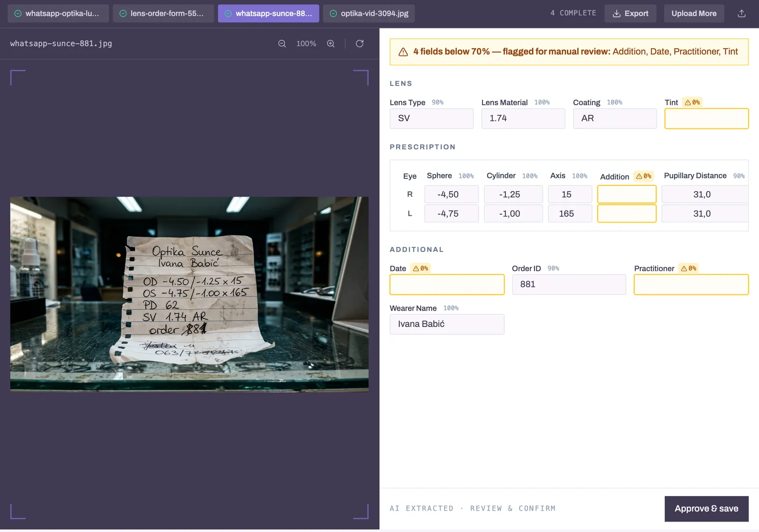
Task: Zoom out the document preview
Action: coord(282,44)
